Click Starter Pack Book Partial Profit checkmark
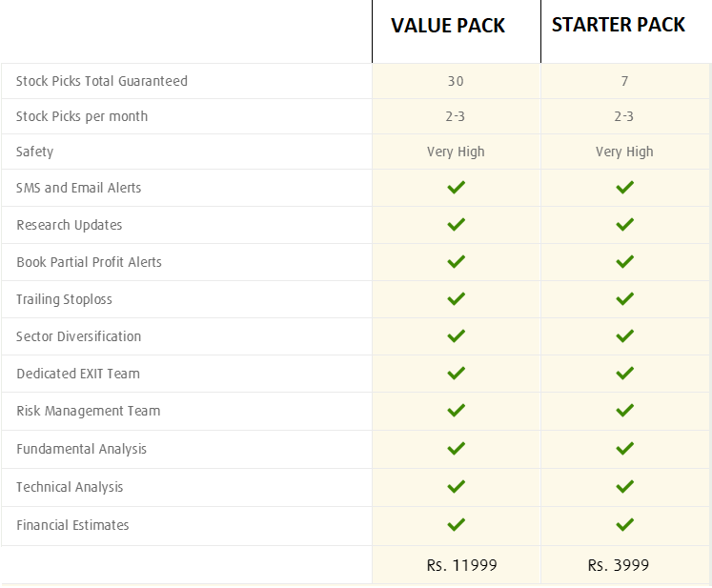712x588 pixels. 624,262
